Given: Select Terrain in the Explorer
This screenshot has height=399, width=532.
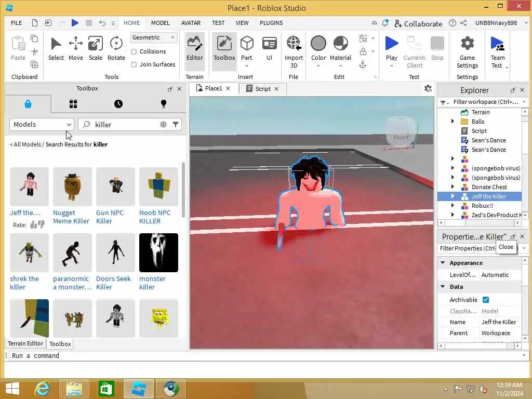Looking at the screenshot, I should click(481, 112).
